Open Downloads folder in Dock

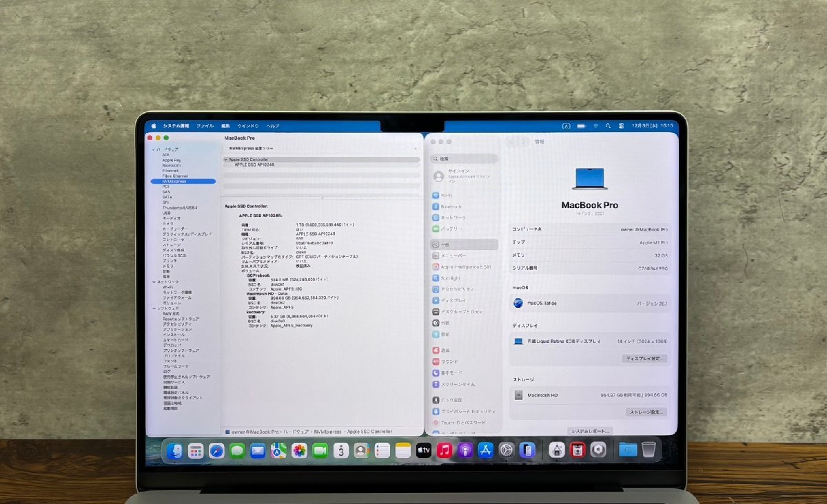tap(627, 450)
